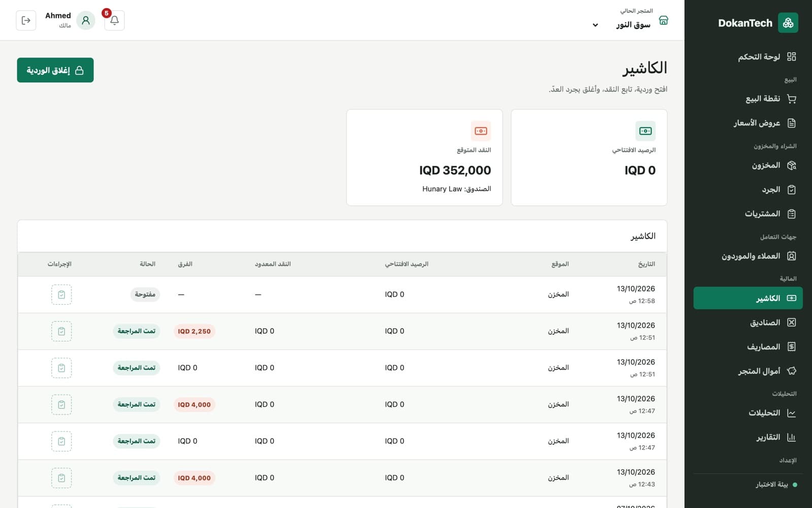This screenshot has width=812, height=508.
Task: Go to التقارير menu item
Action: point(748,437)
